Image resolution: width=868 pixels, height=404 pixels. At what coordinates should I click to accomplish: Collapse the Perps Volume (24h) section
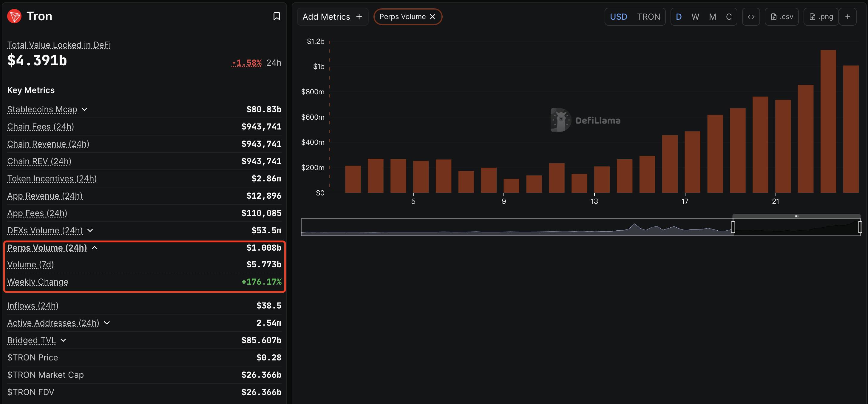95,248
